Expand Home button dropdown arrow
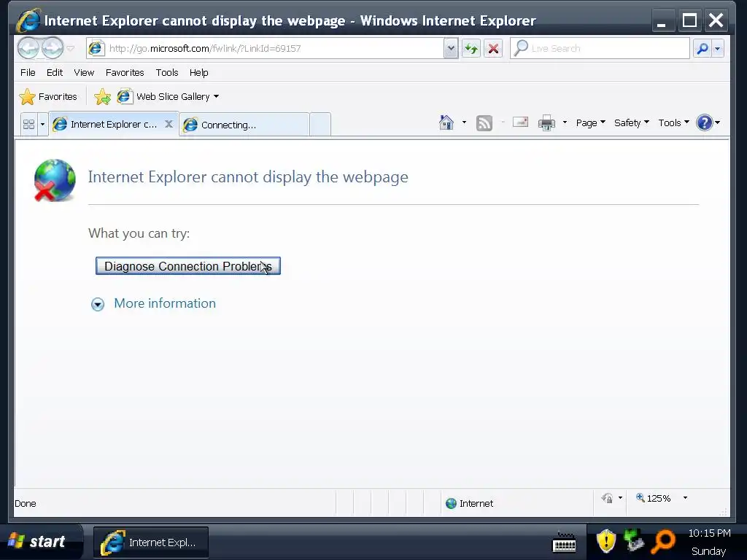Screen dimensions: 747x560 tap(464, 122)
